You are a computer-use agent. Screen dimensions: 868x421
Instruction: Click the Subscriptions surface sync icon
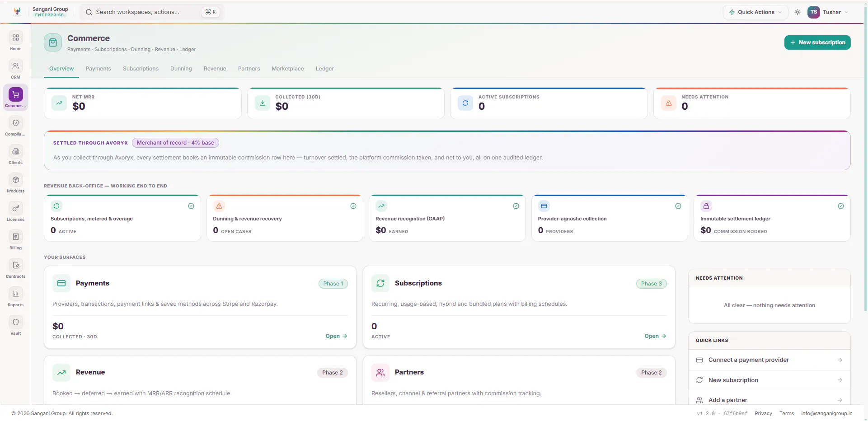380,283
